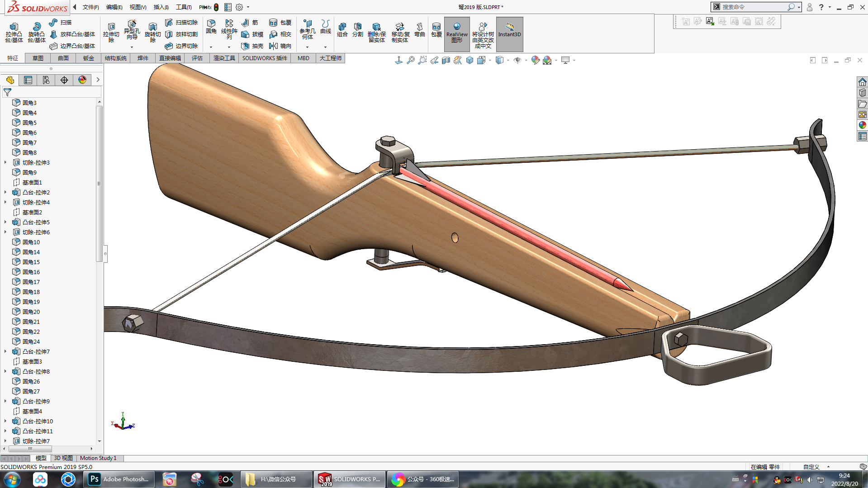Screen dimensions: 868x488
Task: Switch to the 评估 tab
Action: (197, 58)
